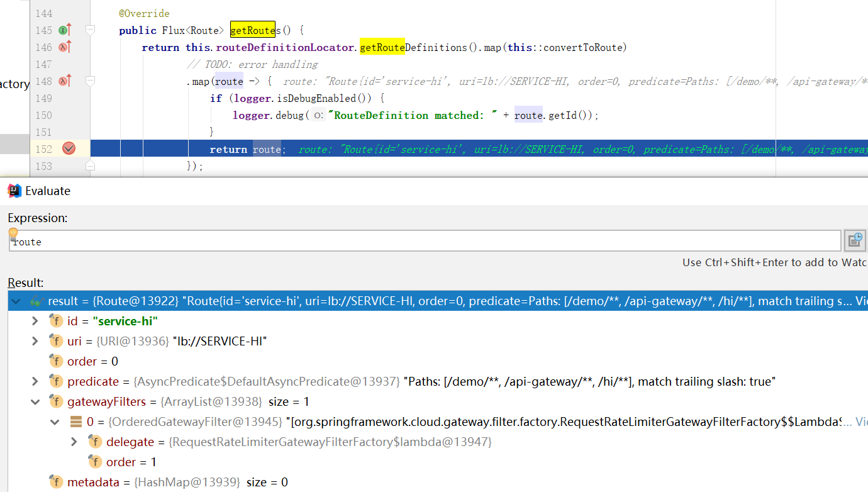868x492 pixels.
Task: Click into the Expression input field
Action: [x=425, y=242]
